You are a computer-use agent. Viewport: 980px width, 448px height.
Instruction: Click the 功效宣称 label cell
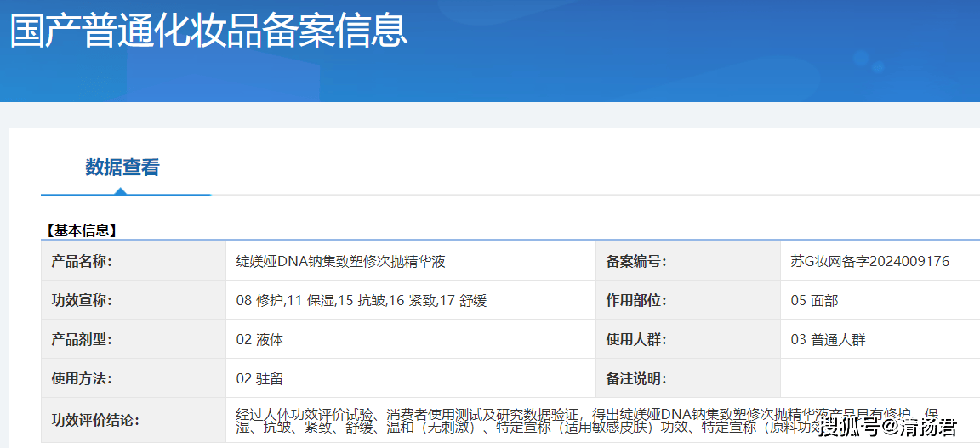[x=133, y=300]
